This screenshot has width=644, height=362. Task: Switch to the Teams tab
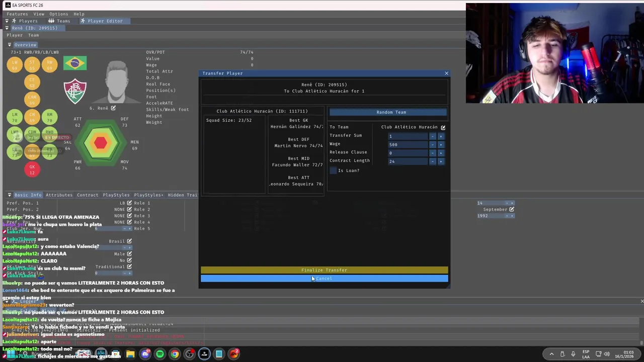59,21
